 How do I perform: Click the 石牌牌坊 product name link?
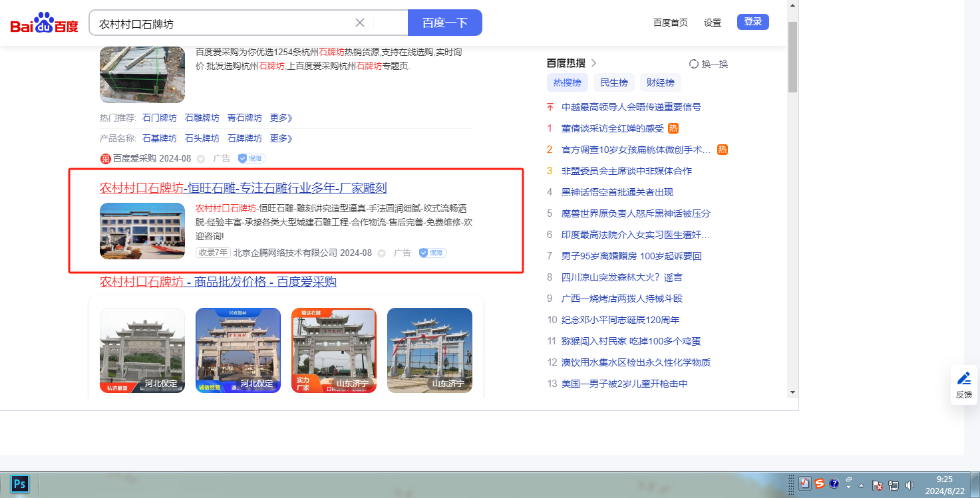pyautogui.click(x=245, y=138)
